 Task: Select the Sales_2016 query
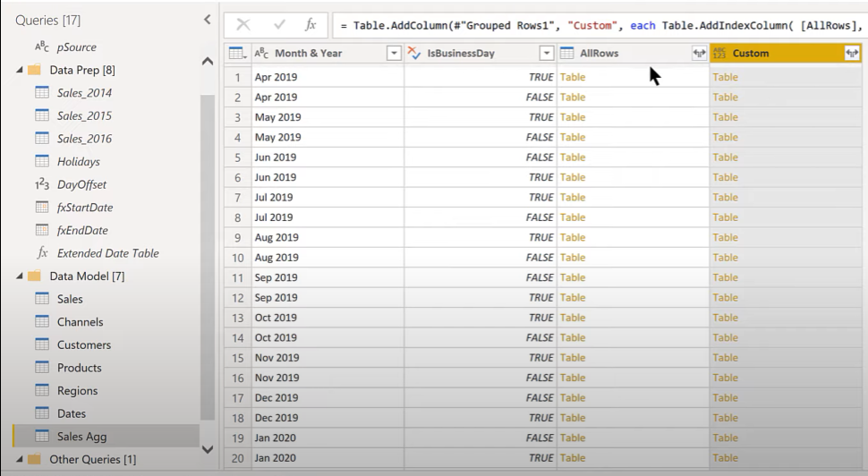coord(84,139)
